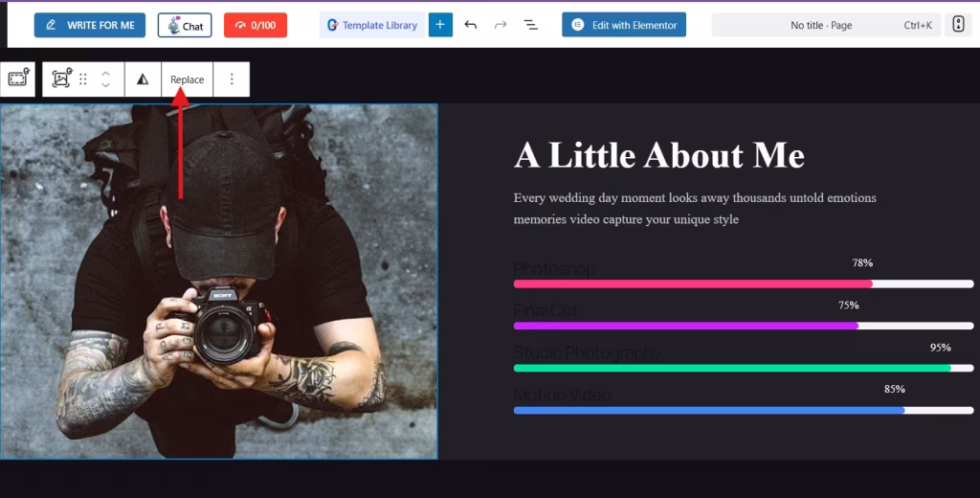980x498 pixels.
Task: Open the 'No title · Page' command bar
Action: (826, 25)
